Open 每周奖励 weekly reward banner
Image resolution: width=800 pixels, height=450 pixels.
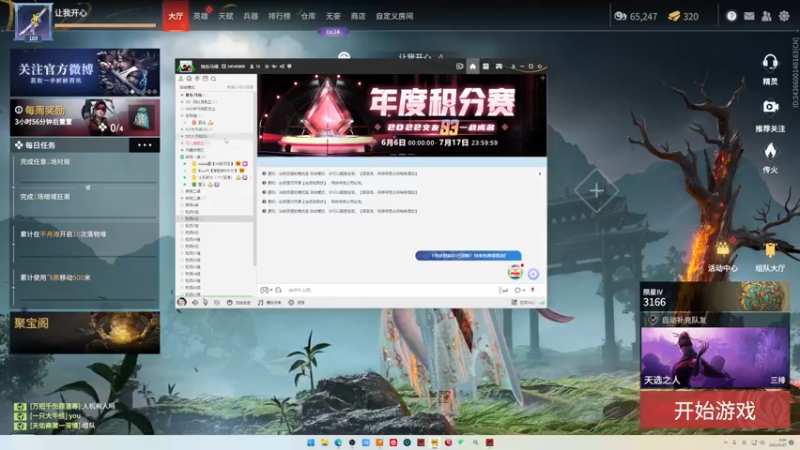[x=85, y=117]
